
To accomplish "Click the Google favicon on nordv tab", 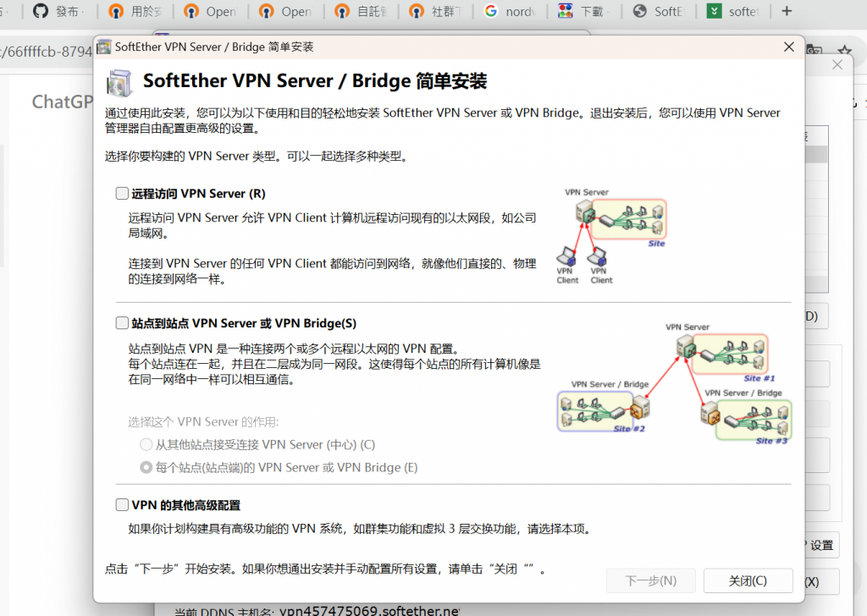I will (491, 11).
